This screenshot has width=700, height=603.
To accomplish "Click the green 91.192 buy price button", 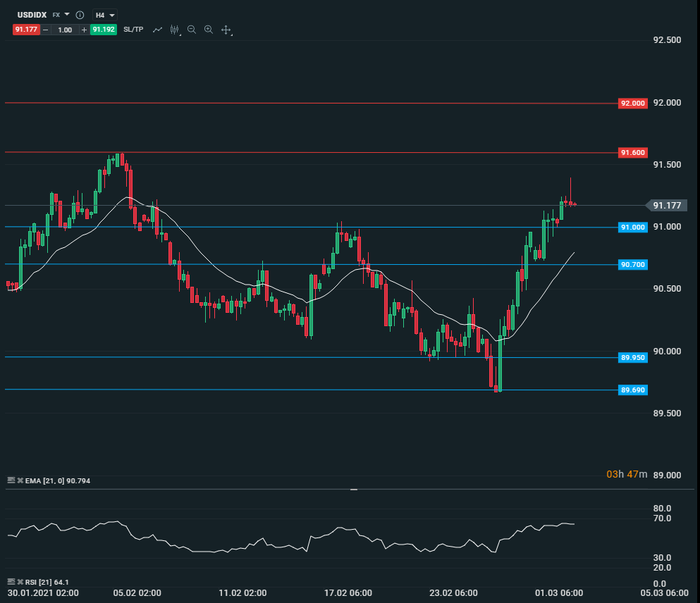I will (x=104, y=30).
